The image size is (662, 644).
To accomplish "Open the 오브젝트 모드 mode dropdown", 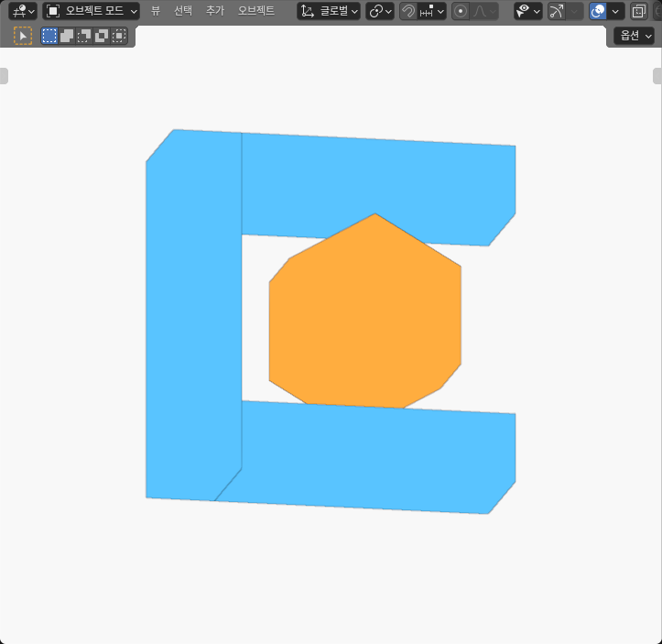I will (x=92, y=11).
